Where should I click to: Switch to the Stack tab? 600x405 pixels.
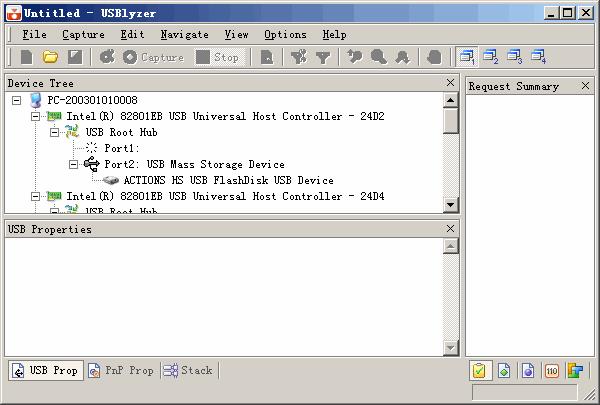coord(189,371)
